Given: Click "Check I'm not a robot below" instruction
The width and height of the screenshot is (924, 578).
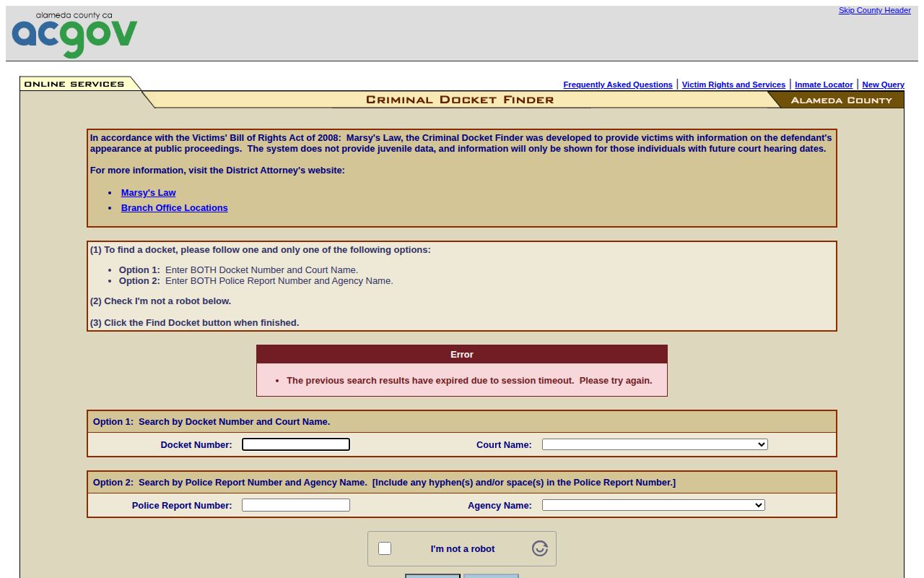Looking at the screenshot, I should tap(160, 301).
